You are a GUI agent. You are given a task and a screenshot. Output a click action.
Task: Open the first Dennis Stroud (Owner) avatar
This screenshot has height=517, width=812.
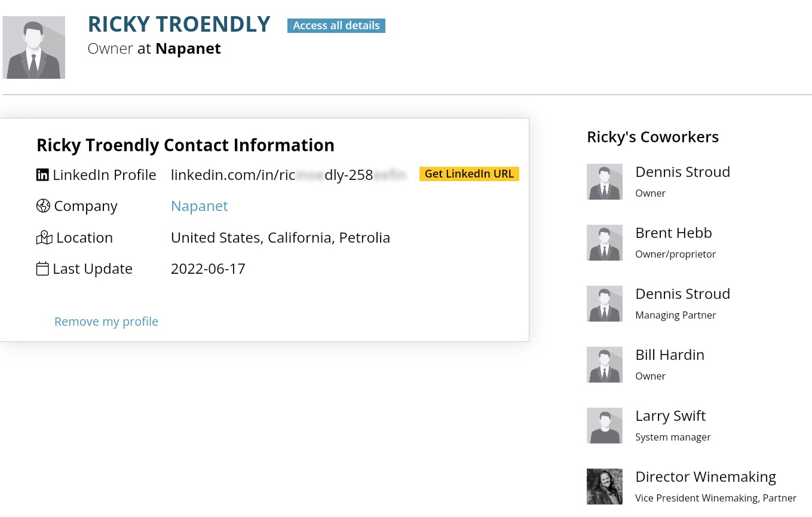point(605,182)
